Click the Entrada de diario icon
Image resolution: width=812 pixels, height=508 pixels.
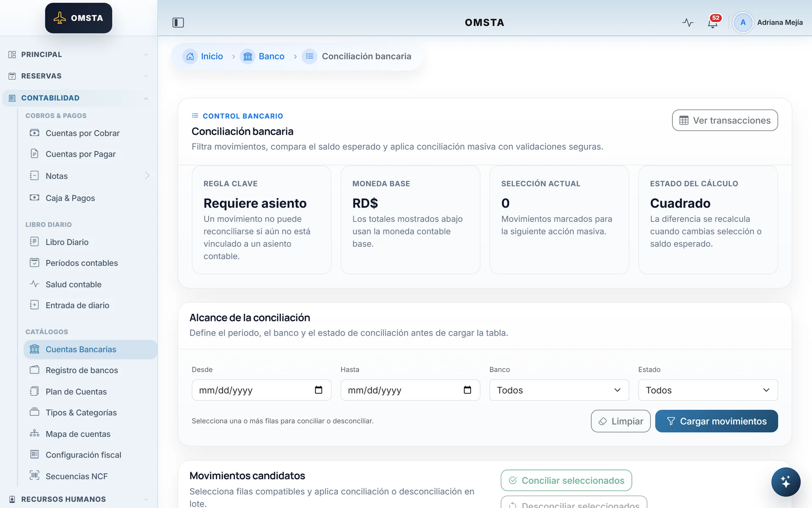(x=34, y=305)
